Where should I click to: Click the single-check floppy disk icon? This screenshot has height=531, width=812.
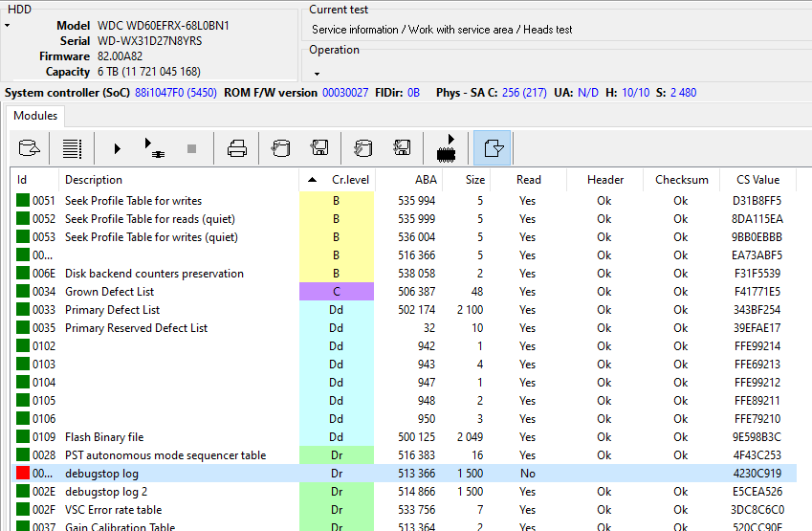pos(319,148)
